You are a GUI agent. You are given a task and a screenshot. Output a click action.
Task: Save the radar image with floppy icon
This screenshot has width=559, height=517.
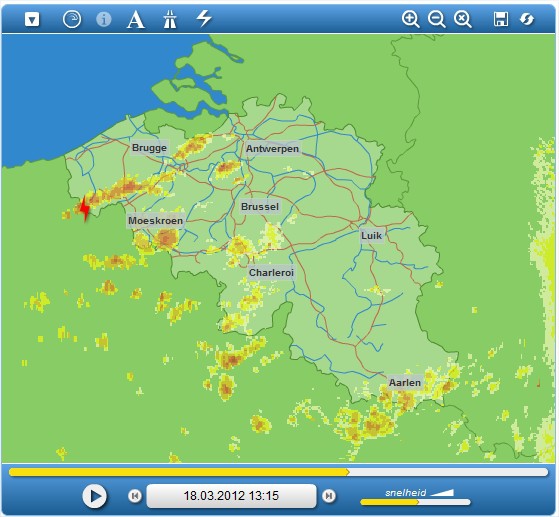pyautogui.click(x=501, y=19)
